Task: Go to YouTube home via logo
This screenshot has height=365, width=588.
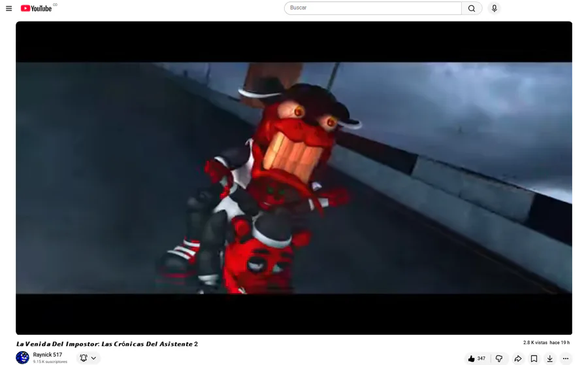Action: 36,9
